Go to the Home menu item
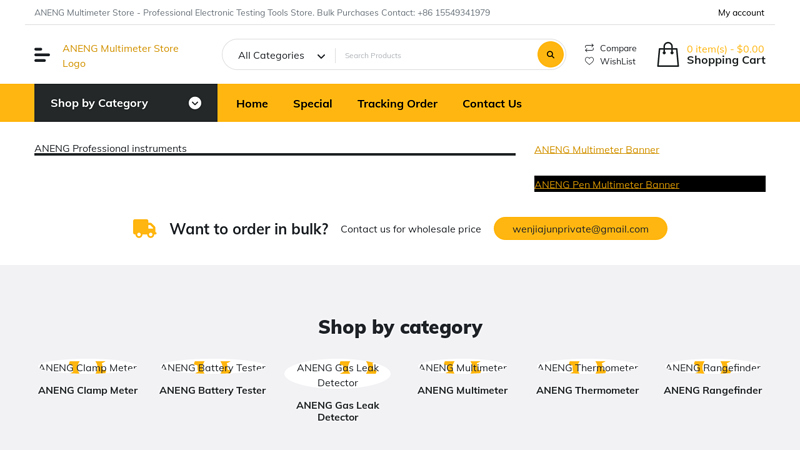The height and width of the screenshot is (450, 800). 252,104
